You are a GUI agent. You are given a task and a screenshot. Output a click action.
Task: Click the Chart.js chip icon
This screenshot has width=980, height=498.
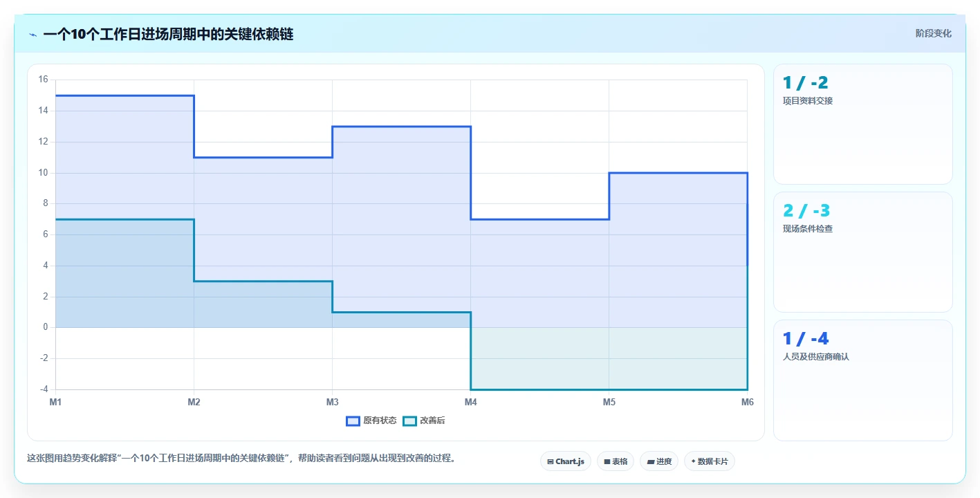coord(550,461)
